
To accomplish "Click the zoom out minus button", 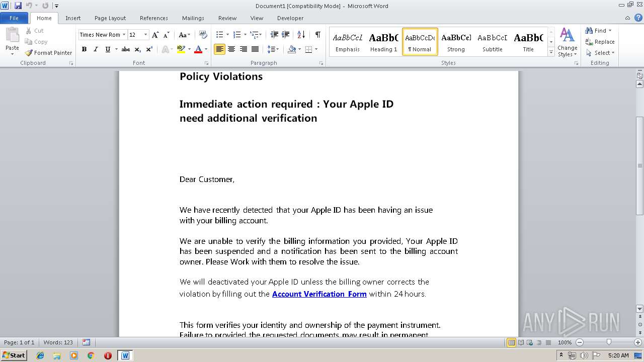I will [x=580, y=342].
